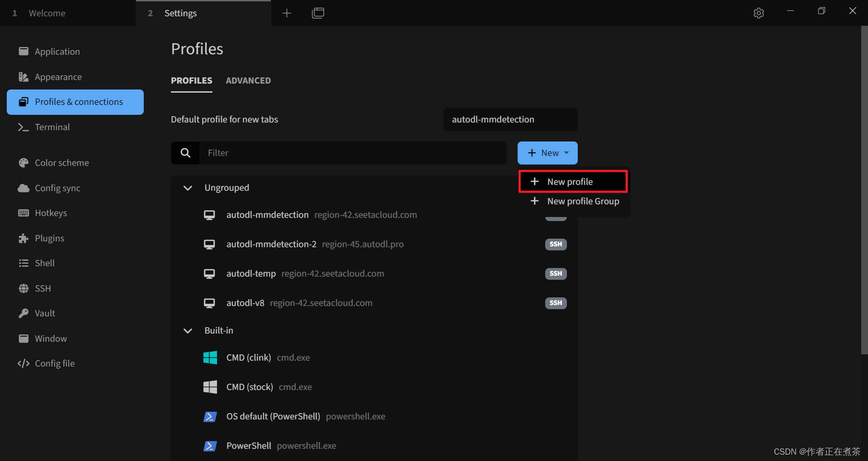Toggle the New dropdown button

(547, 153)
